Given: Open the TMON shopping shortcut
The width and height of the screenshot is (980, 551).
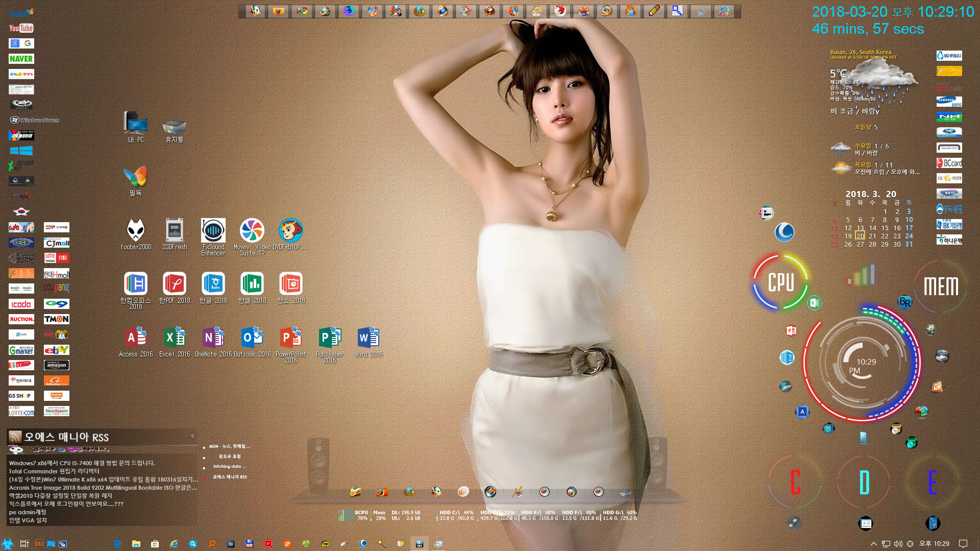Looking at the screenshot, I should tap(56, 319).
